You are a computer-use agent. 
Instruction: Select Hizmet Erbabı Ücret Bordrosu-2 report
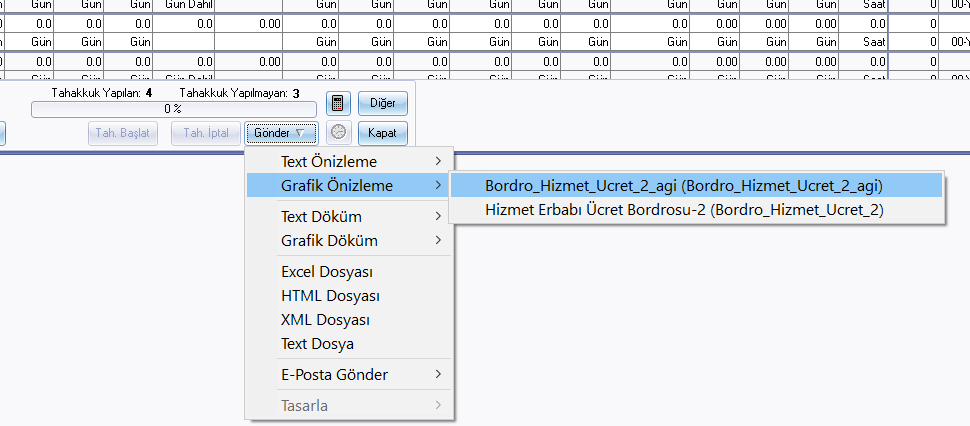683,210
